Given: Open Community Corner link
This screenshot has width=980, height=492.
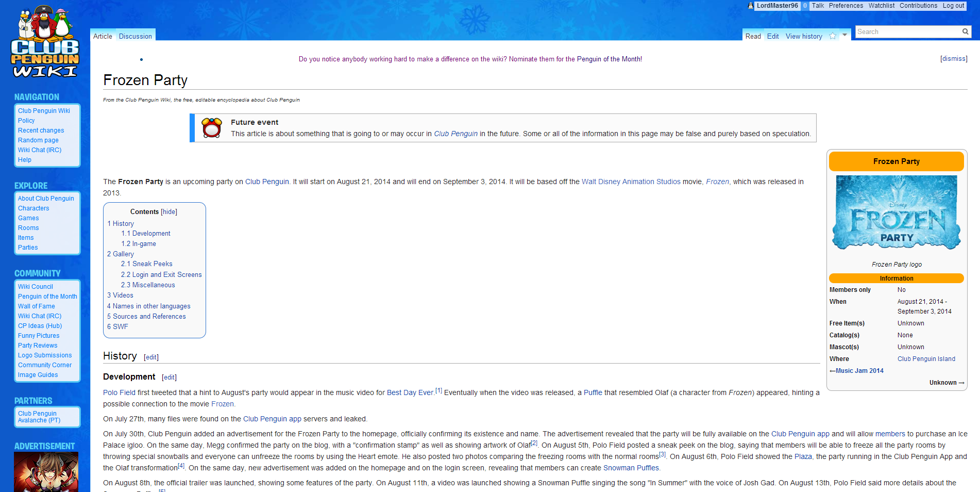Looking at the screenshot, I should tap(45, 365).
